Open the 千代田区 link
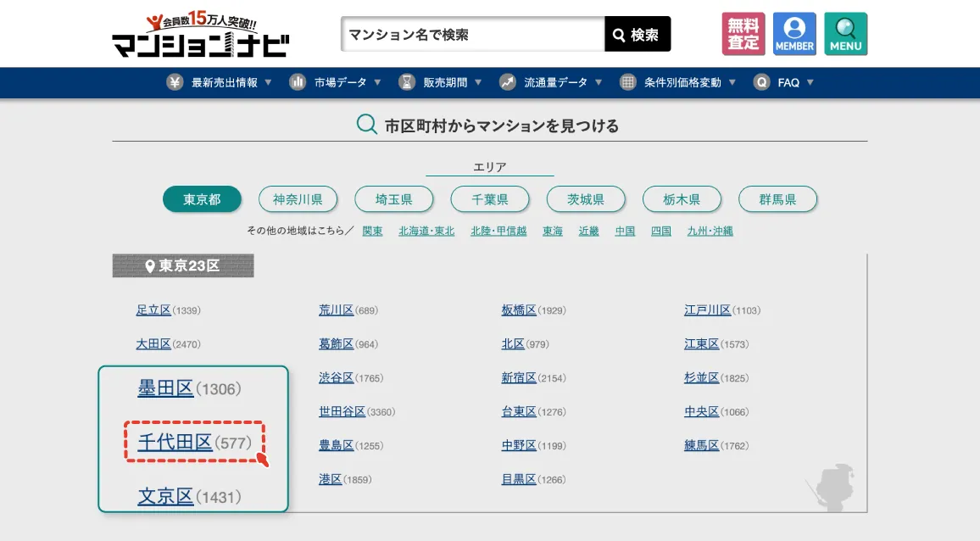 (176, 442)
